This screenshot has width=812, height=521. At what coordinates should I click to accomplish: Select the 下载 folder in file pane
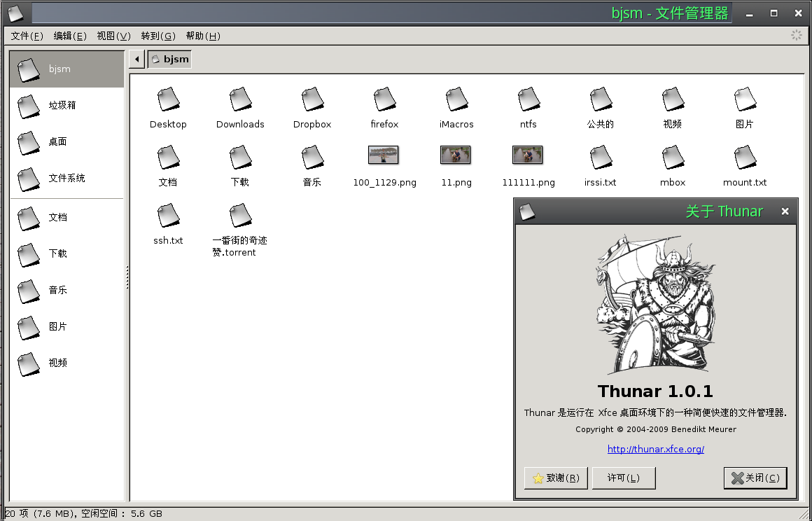(240, 157)
